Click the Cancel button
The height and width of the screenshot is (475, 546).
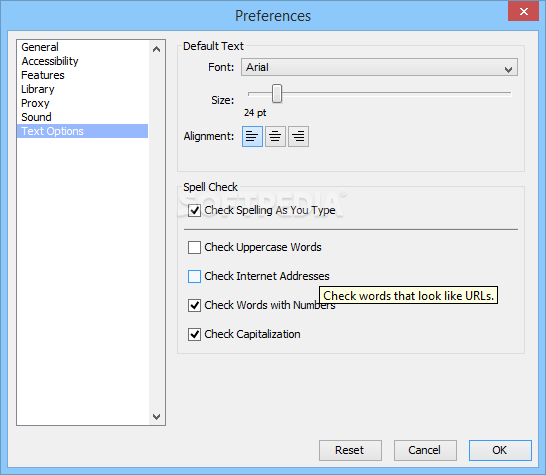425,450
